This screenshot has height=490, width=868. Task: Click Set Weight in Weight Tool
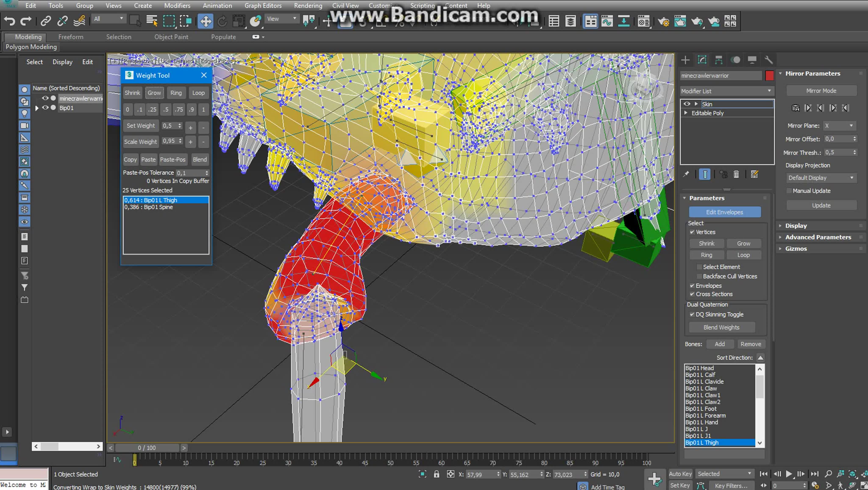pyautogui.click(x=140, y=126)
